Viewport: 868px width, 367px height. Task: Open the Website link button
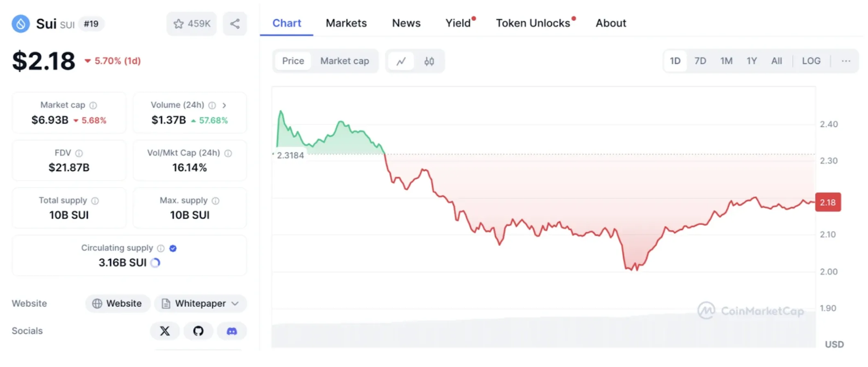tap(118, 304)
